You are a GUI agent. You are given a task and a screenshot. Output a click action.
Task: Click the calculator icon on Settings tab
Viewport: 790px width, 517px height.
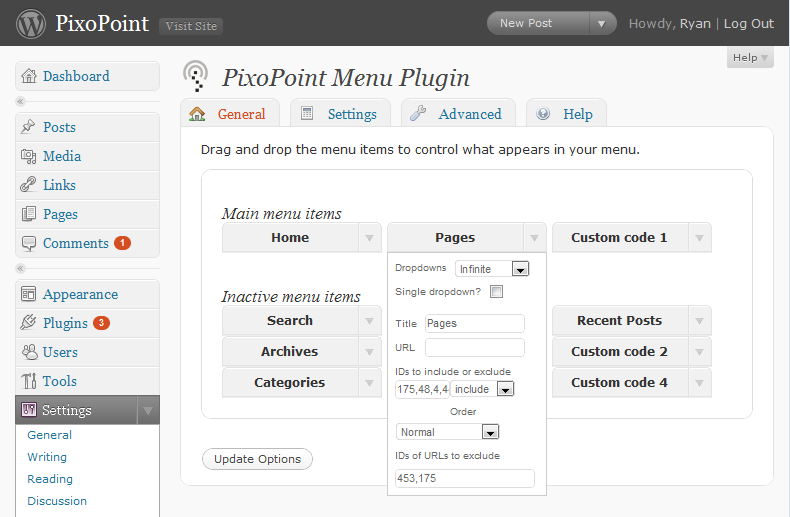(x=307, y=113)
